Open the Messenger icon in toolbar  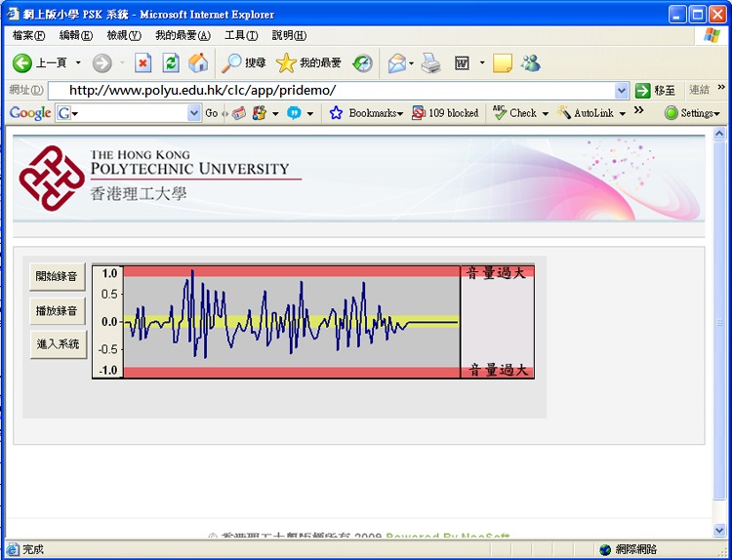(531, 63)
